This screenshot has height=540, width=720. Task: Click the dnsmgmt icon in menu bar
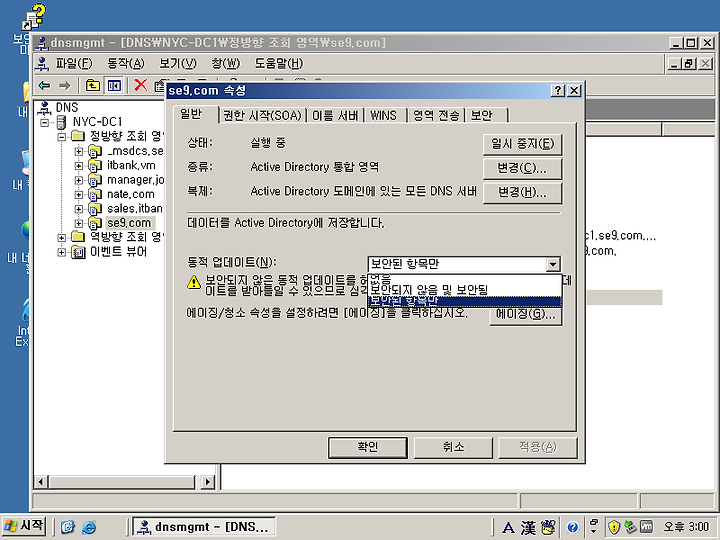(x=42, y=63)
